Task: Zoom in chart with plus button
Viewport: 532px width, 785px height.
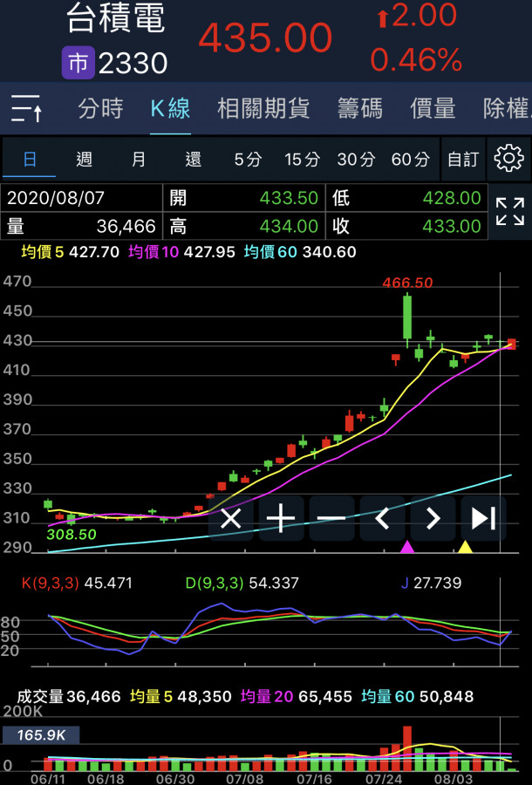Action: tap(281, 519)
